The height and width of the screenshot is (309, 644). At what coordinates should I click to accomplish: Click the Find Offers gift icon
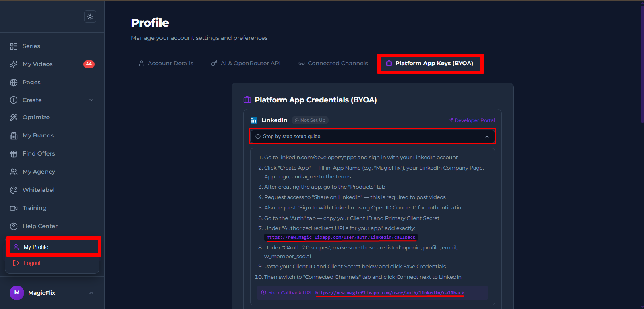pyautogui.click(x=14, y=154)
